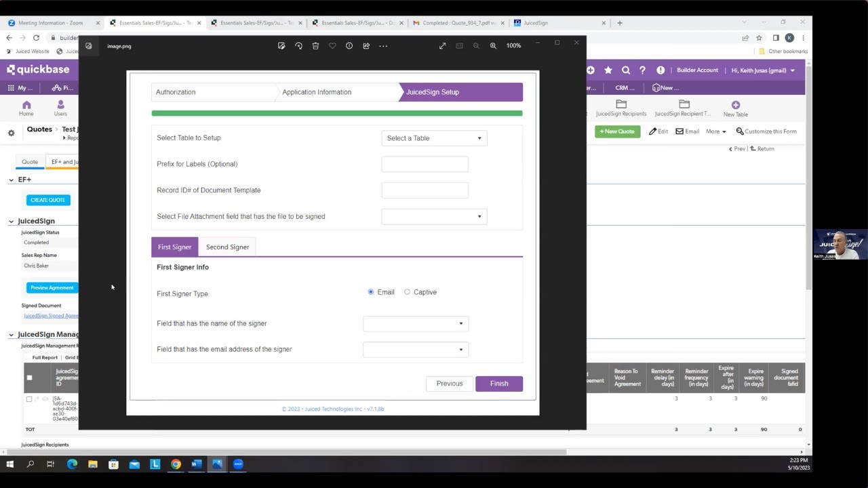This screenshot has height=488, width=868.
Task: Open Quickbase help question mark icon
Action: (x=642, y=70)
